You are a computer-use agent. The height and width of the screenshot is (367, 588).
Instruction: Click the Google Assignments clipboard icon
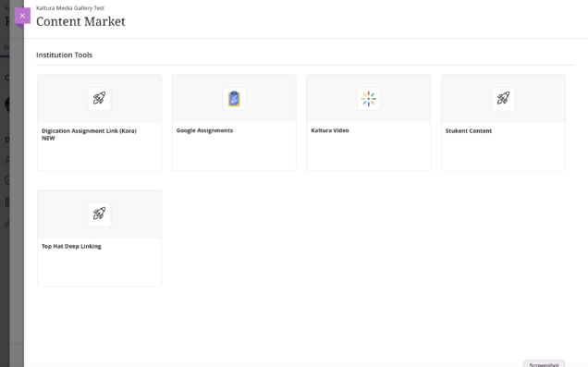click(x=234, y=99)
